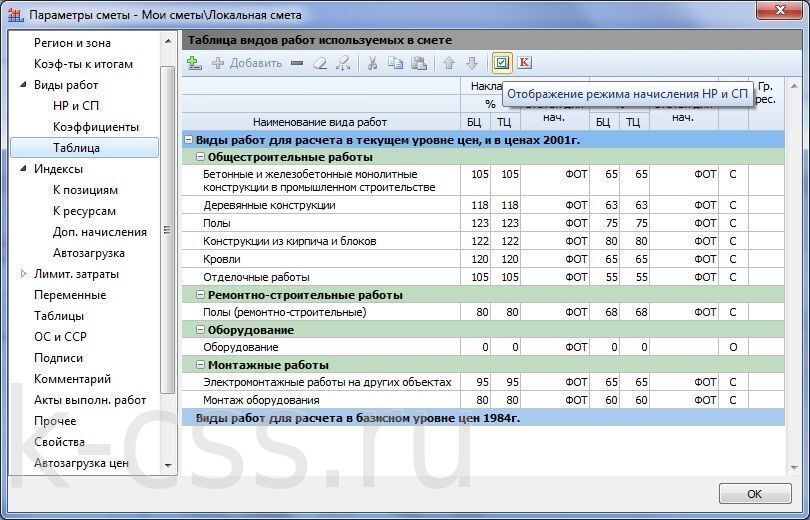Select Доп. начисления item
Image resolution: width=810 pixels, height=520 pixels.
coord(100,232)
